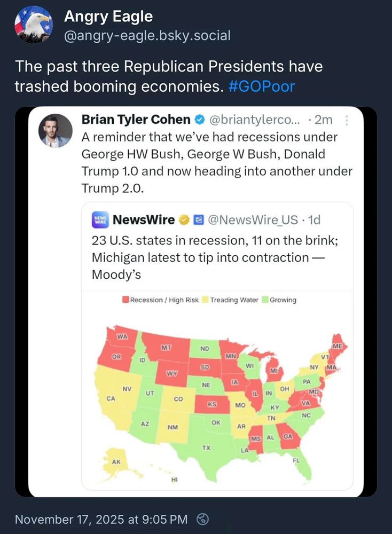Click the NewsWire logo icon

point(101,219)
